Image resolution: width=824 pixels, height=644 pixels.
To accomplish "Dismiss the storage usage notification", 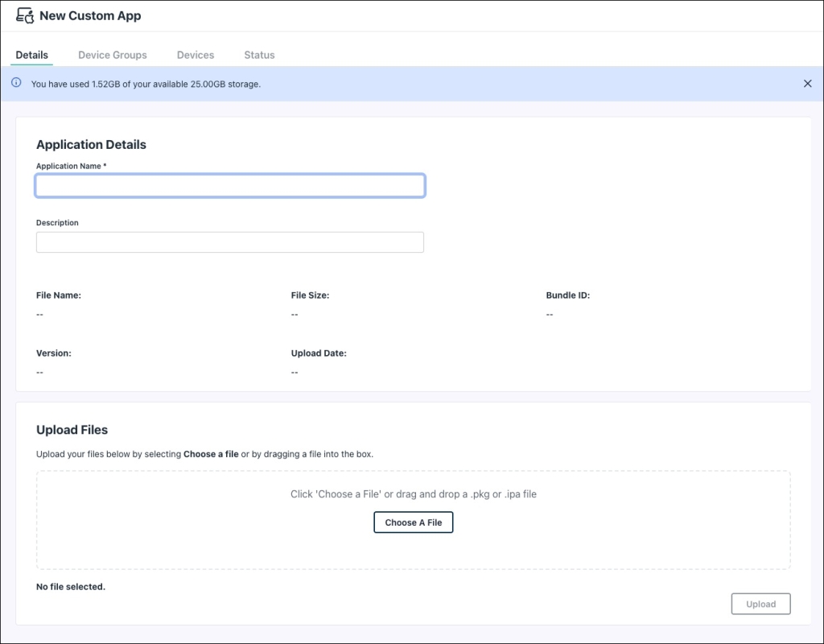I will point(808,83).
